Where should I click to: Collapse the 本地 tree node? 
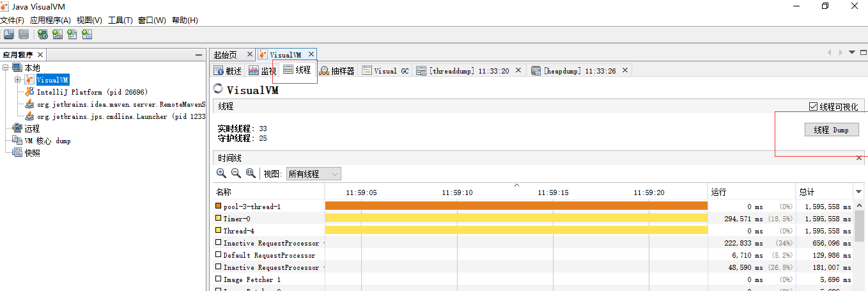tap(6, 68)
